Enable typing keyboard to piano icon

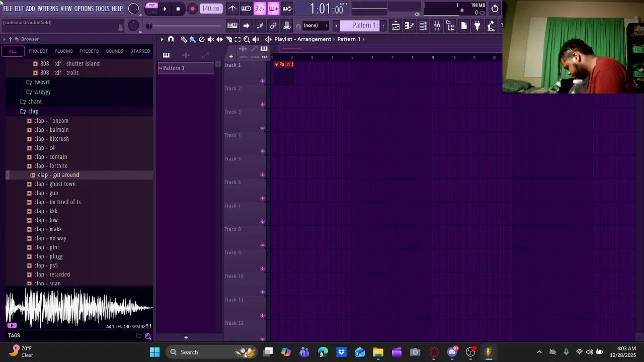pyautogui.click(x=232, y=26)
